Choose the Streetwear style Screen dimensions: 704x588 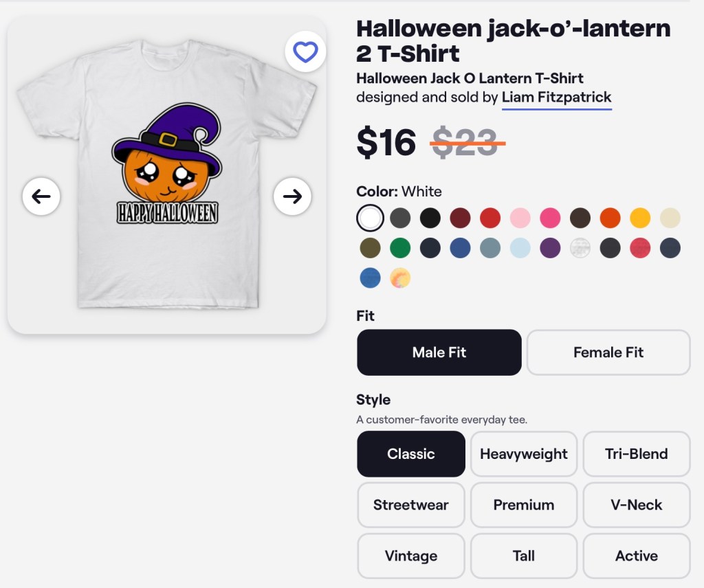(x=410, y=505)
